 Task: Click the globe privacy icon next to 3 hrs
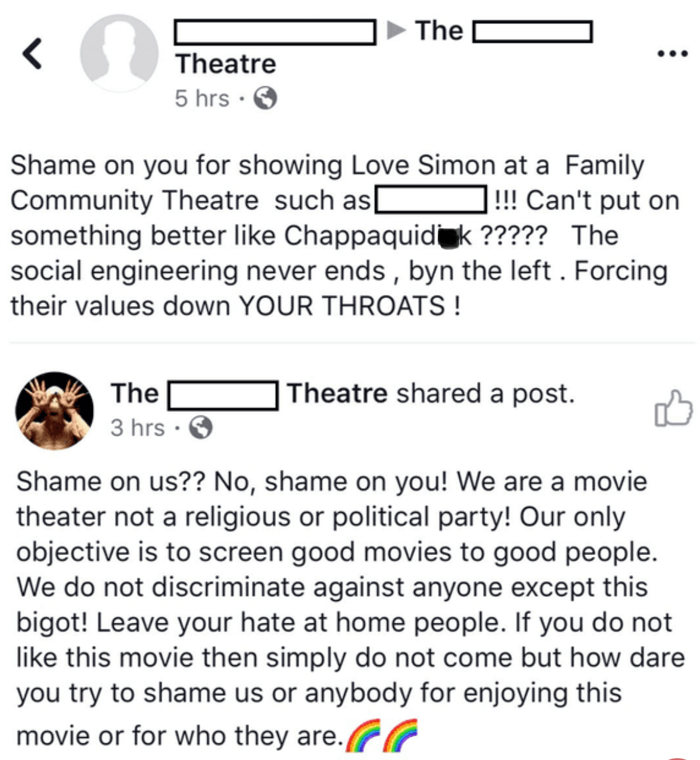click(200, 427)
